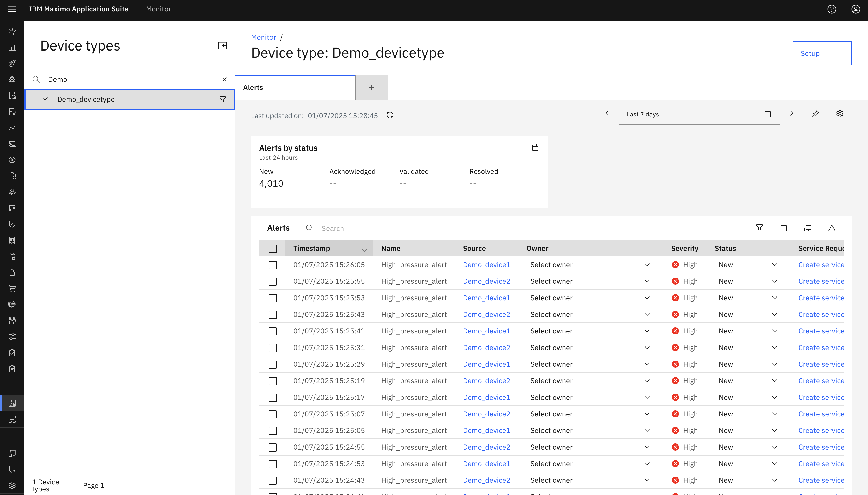Open Demo_device2 link in 15:25:55 row

(x=486, y=281)
